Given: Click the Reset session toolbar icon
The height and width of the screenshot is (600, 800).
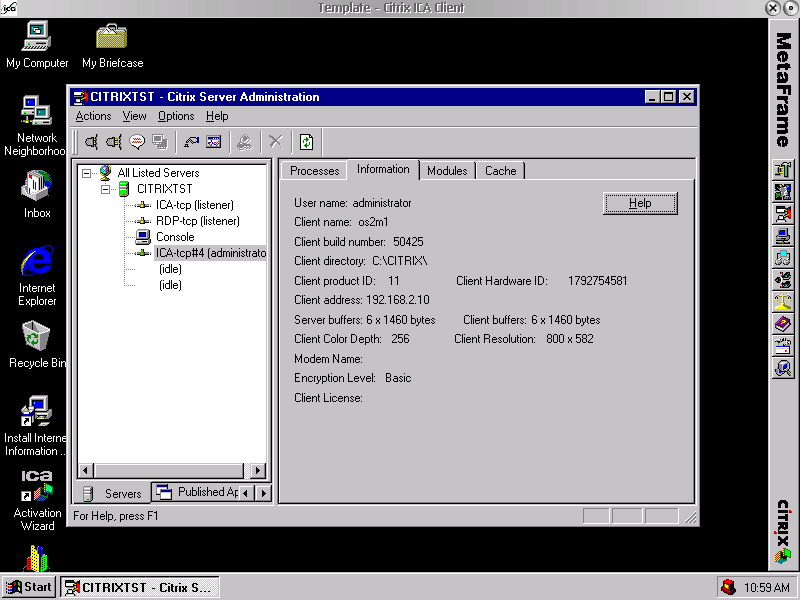Looking at the screenshot, I should (191, 142).
